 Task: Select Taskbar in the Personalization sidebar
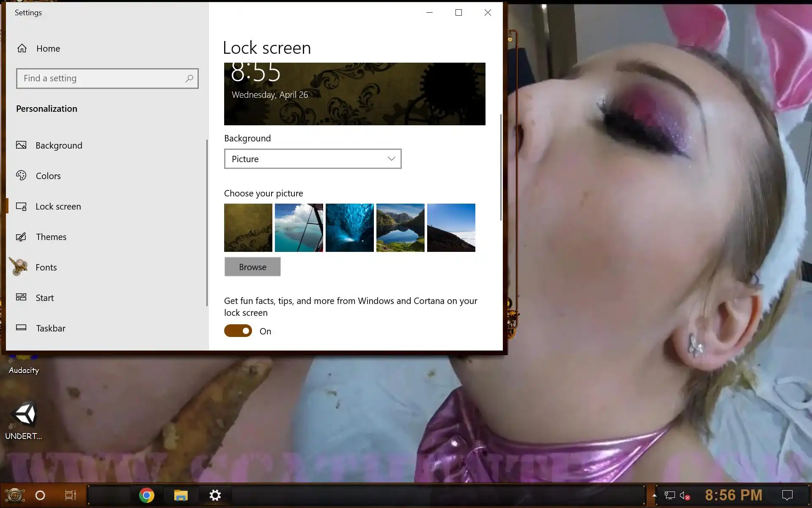[x=50, y=328]
